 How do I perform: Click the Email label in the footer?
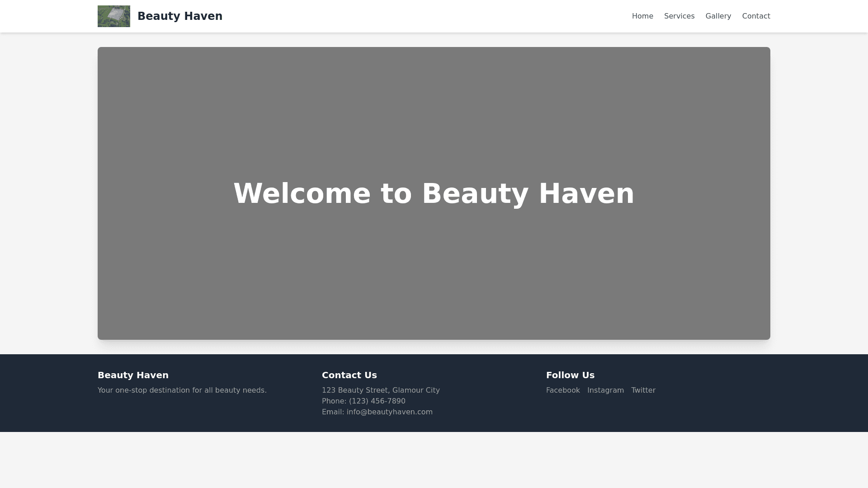pos(333,412)
